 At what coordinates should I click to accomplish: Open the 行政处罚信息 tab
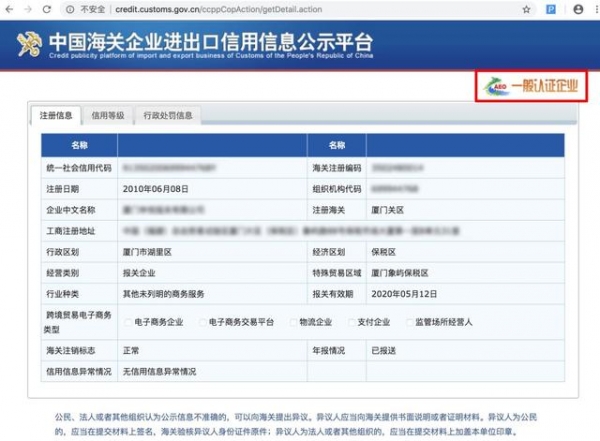coord(167,116)
